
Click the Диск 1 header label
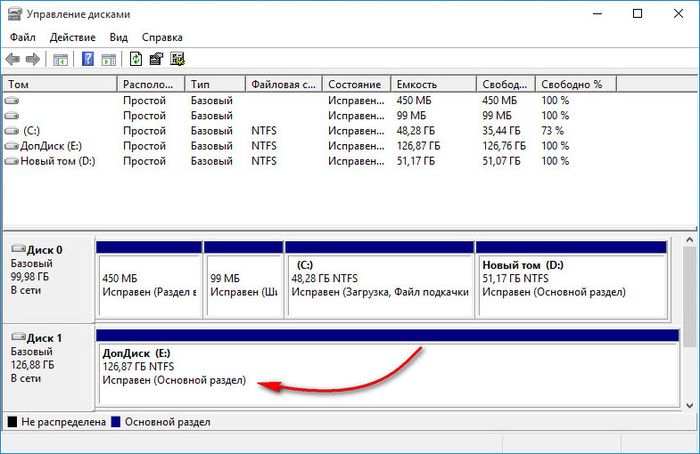44,338
